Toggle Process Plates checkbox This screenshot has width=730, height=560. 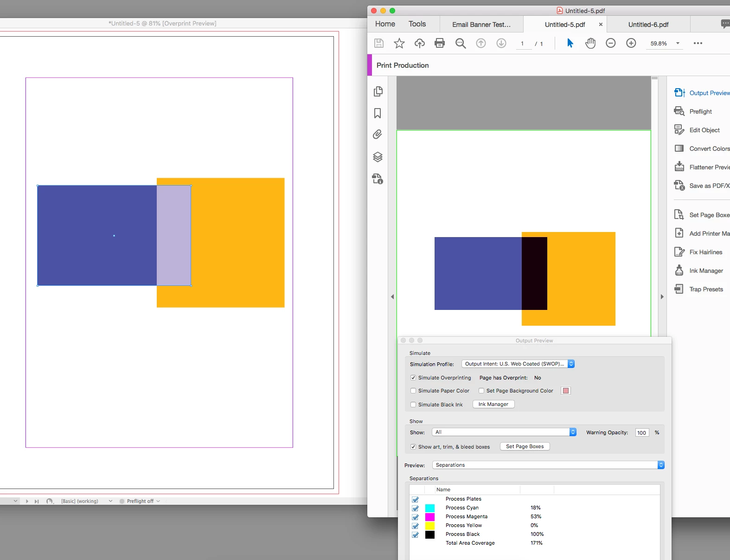click(x=415, y=499)
